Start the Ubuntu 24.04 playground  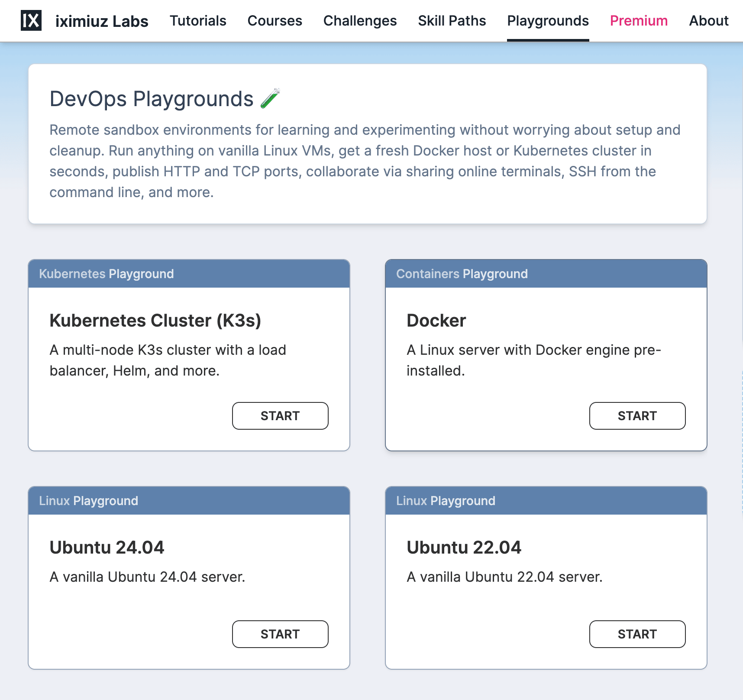pyautogui.click(x=280, y=634)
